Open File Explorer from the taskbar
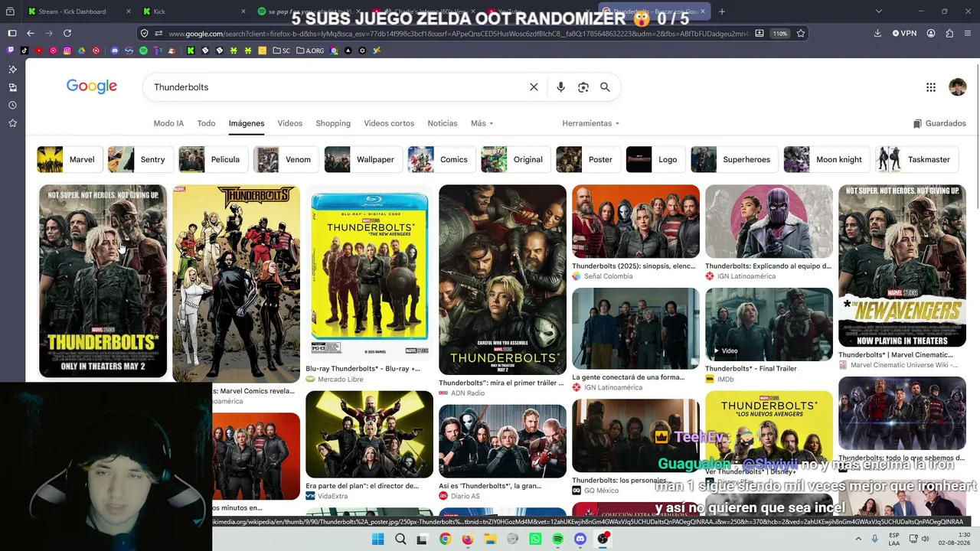The height and width of the screenshot is (551, 980). [490, 540]
